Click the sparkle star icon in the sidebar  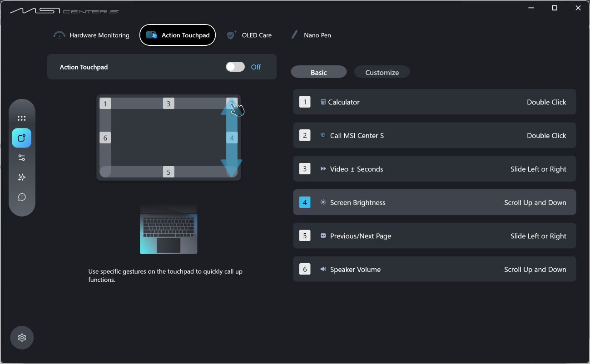pos(21,177)
